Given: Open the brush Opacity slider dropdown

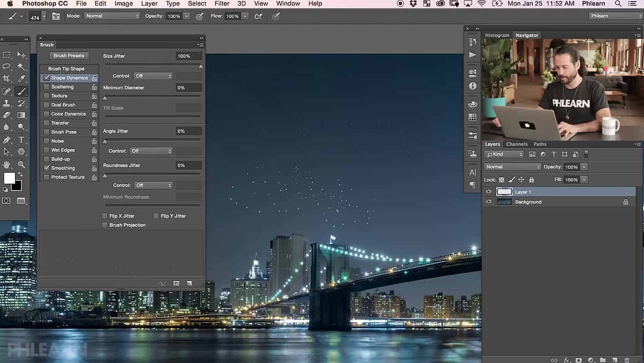Looking at the screenshot, I should (x=187, y=16).
